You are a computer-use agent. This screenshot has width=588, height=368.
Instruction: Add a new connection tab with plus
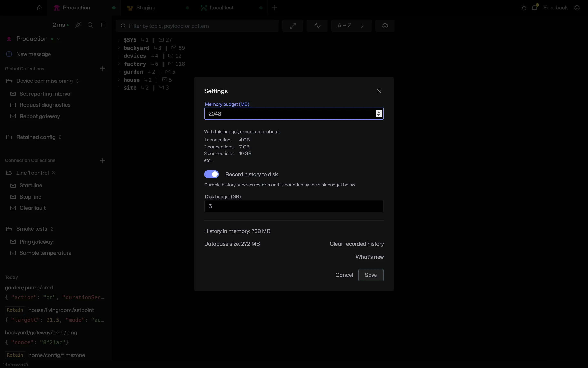coord(275,8)
